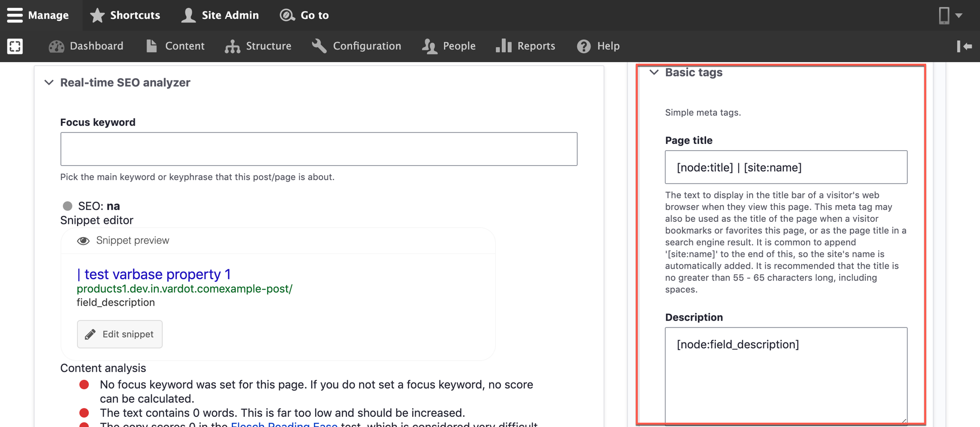This screenshot has width=980, height=427.
Task: Click the Go to toolbar item
Action: click(304, 15)
